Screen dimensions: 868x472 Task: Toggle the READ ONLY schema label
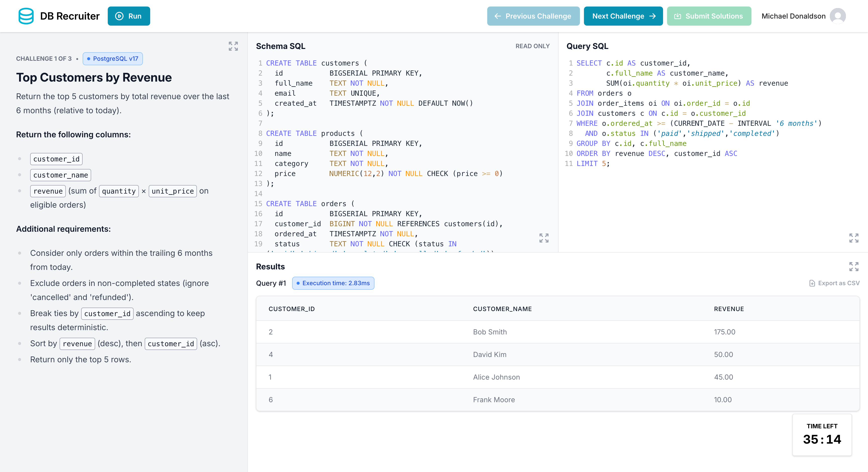pos(532,46)
